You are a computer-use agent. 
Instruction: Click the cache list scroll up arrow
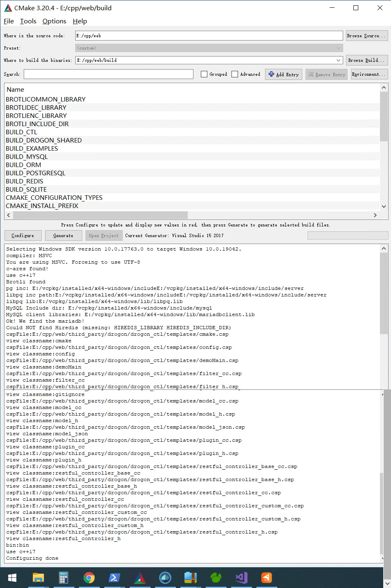(384, 87)
